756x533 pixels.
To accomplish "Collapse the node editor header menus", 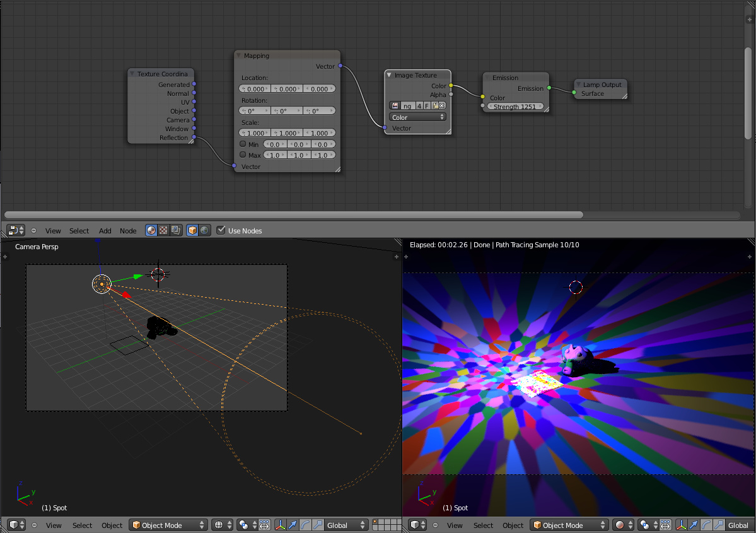I will [x=34, y=231].
